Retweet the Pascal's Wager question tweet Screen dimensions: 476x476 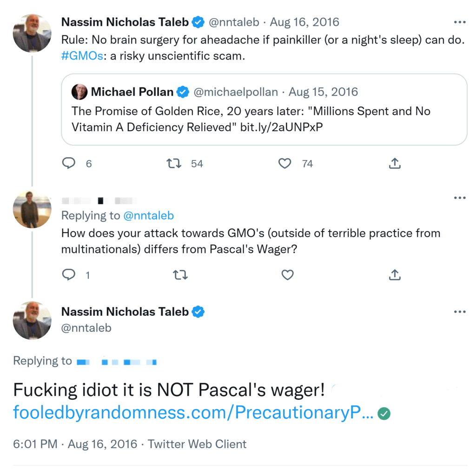click(x=180, y=275)
